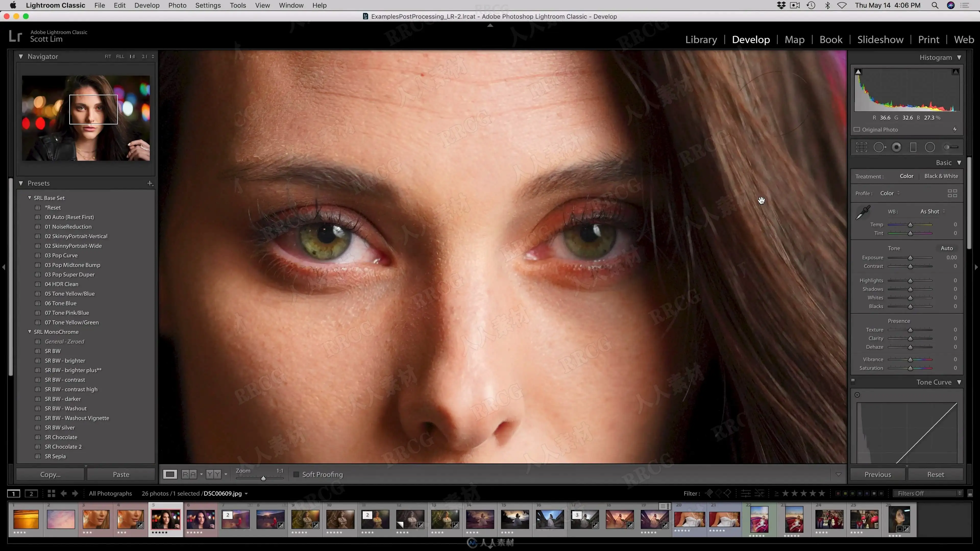Open the Profile Browser grid icon
This screenshot has height=551, width=980.
pos(952,194)
